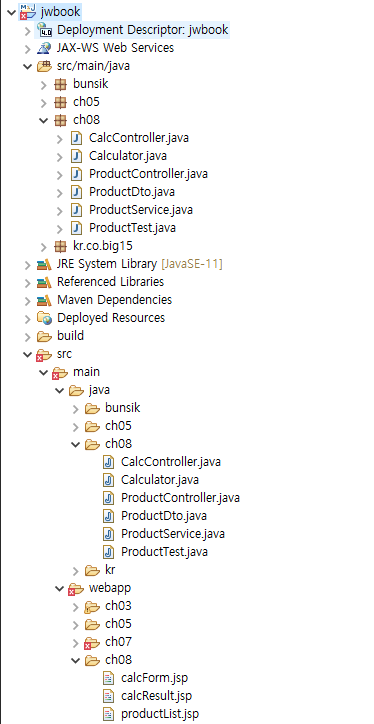This screenshot has height=724, width=374.
Task: Click the kr folder icon under java
Action: click(x=92, y=570)
